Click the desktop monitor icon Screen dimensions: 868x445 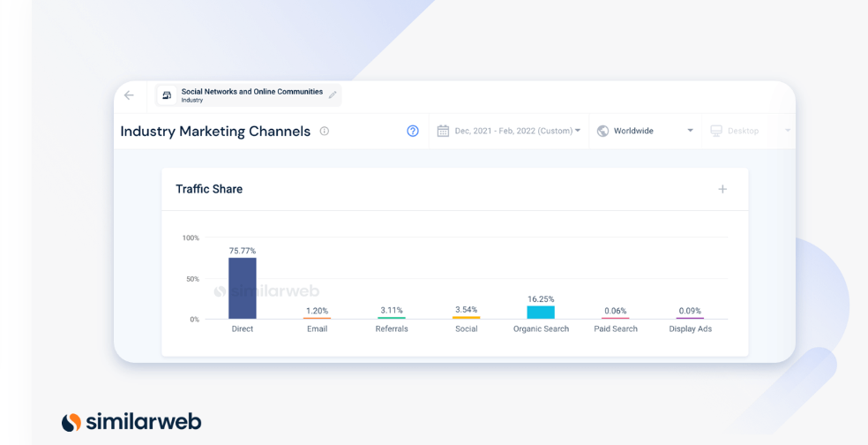pos(716,131)
